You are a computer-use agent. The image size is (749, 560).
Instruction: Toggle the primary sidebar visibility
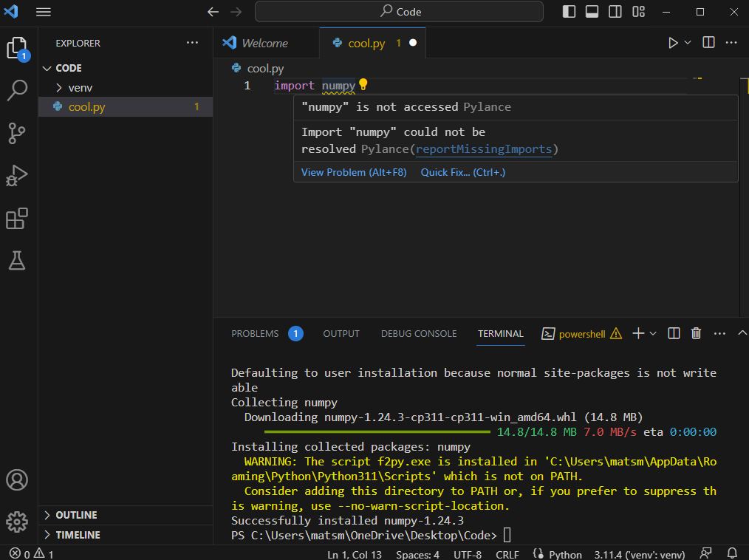click(569, 11)
